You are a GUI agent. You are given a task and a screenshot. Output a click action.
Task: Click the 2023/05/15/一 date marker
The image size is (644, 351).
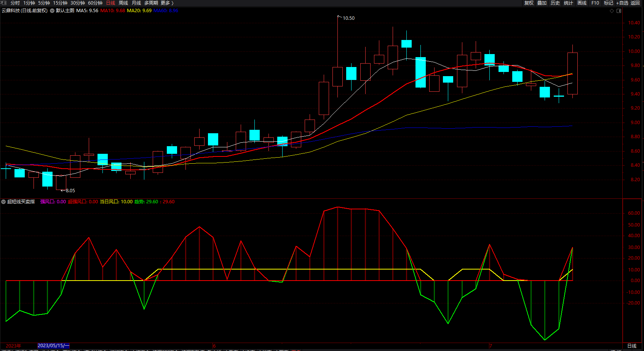(x=54, y=346)
